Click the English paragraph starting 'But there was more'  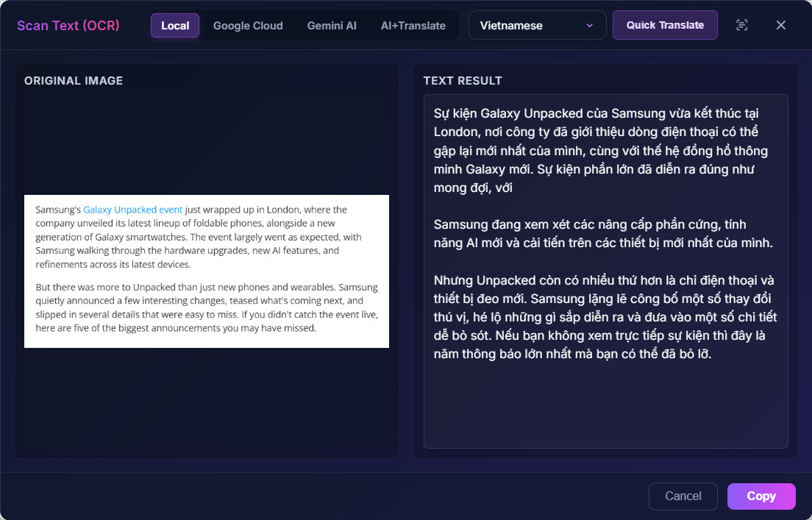(x=207, y=307)
